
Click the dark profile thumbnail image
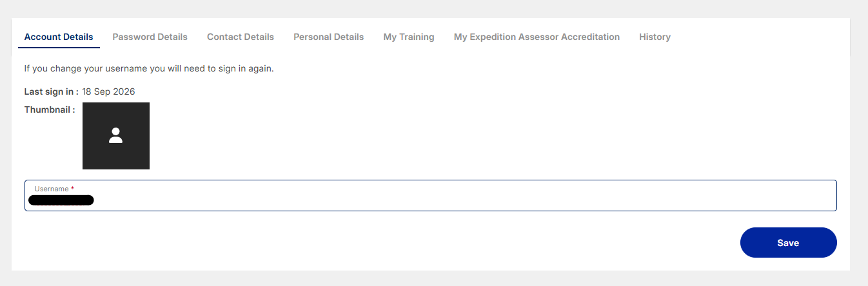coord(116,136)
